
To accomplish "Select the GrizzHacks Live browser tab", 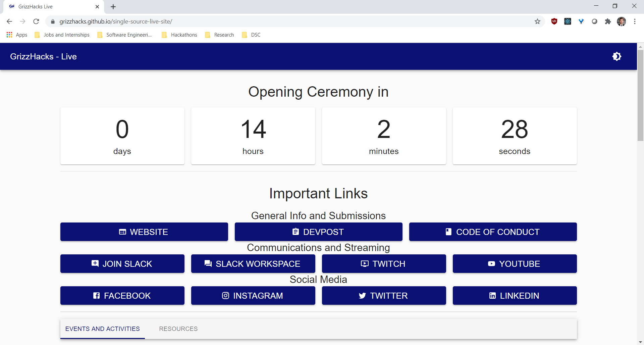I will [x=54, y=7].
